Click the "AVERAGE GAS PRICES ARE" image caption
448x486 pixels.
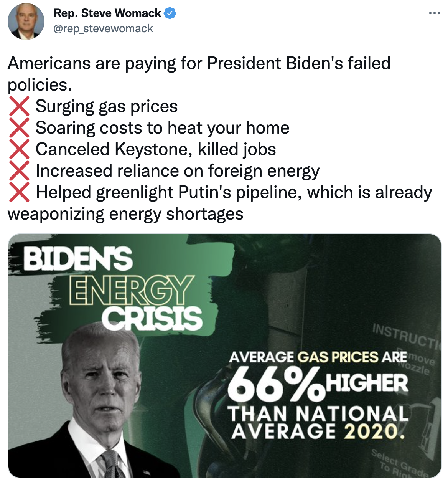tap(318, 357)
